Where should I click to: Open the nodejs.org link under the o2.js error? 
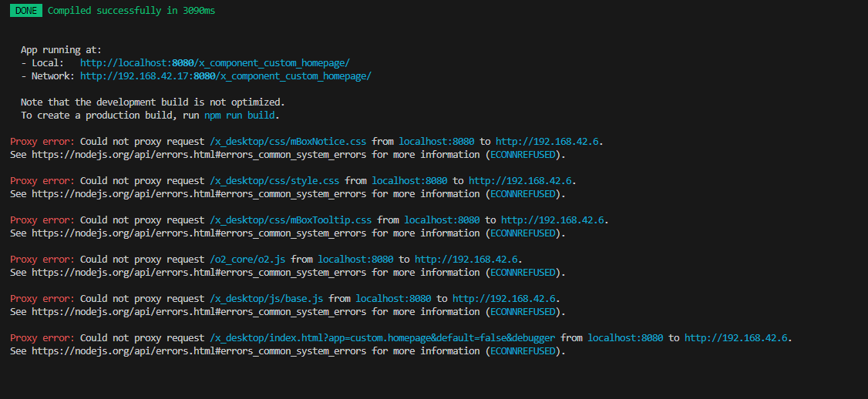pos(199,273)
